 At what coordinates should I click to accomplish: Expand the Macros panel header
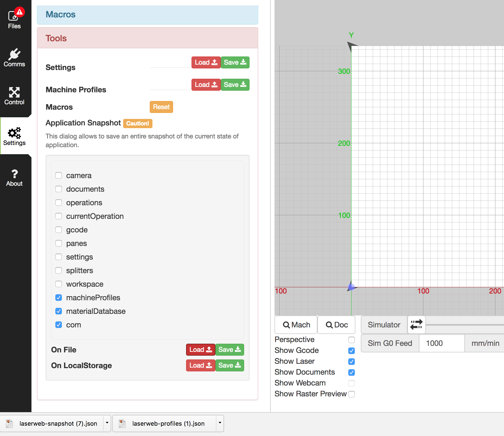[148, 15]
